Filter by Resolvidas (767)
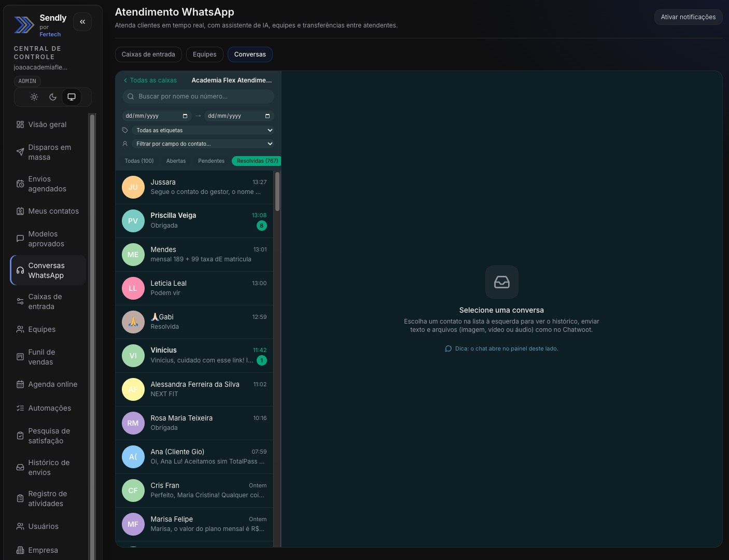729x560 pixels. click(x=257, y=161)
